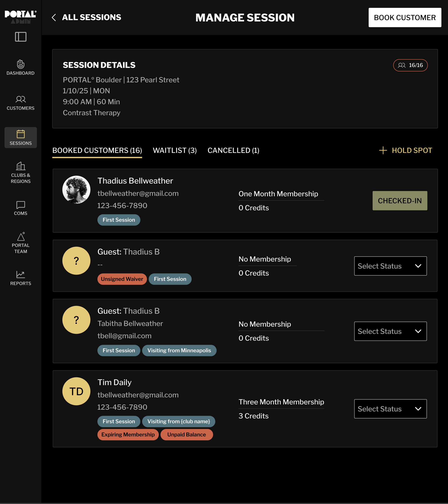The width and height of the screenshot is (448, 504).
Task: Open Tim Daily's Select Status dropdown
Action: pos(390,409)
